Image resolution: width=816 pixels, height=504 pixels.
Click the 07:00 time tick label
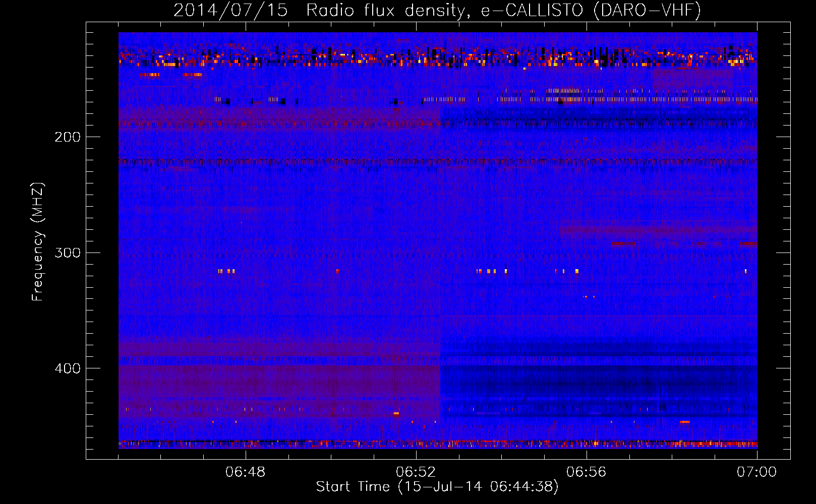pyautogui.click(x=757, y=472)
